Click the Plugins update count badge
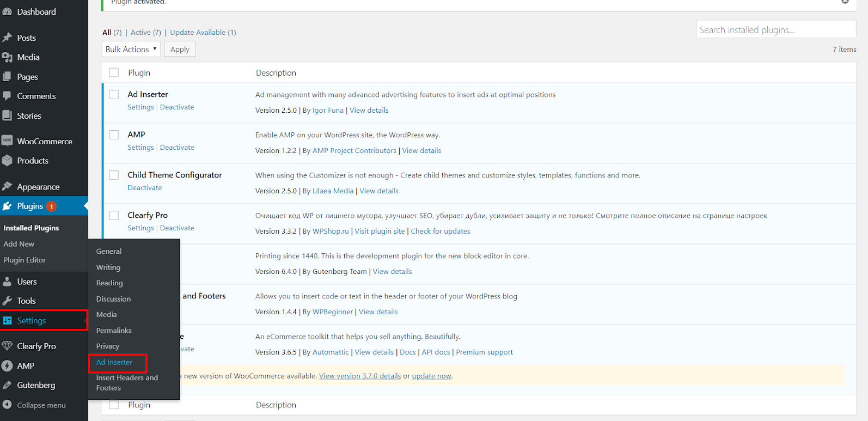The image size is (868, 421). click(x=51, y=206)
